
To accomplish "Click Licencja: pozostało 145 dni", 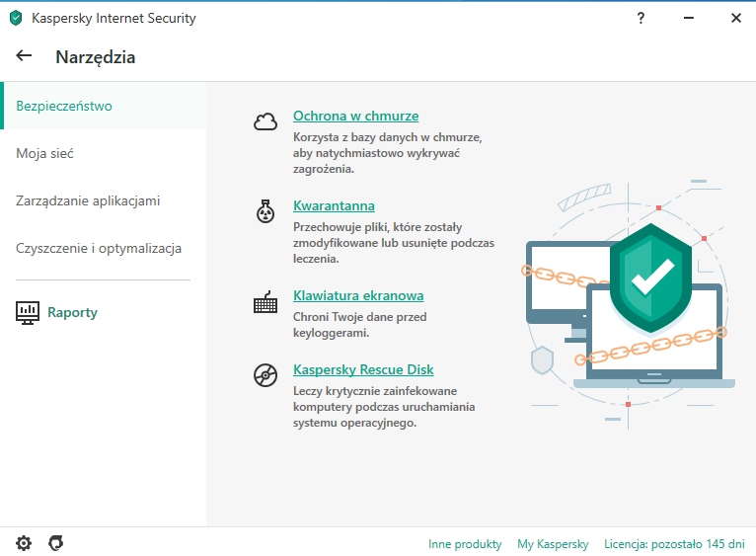I will 674,544.
